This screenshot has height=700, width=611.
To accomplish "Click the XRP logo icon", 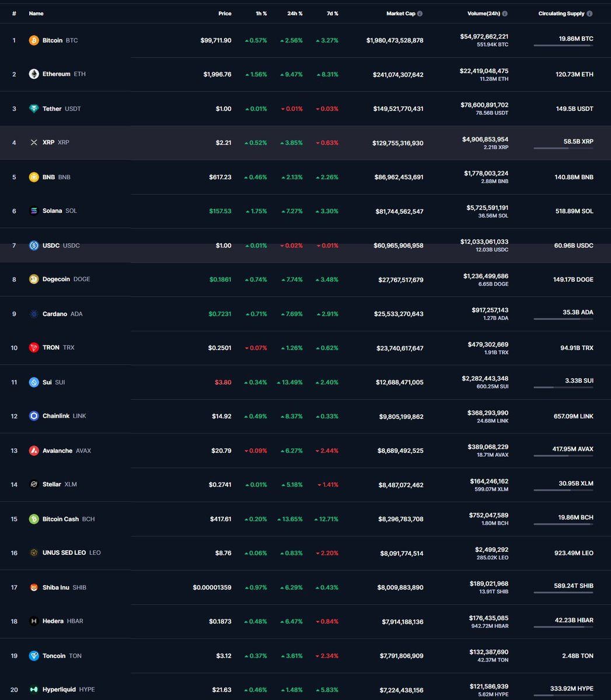I will click(34, 142).
